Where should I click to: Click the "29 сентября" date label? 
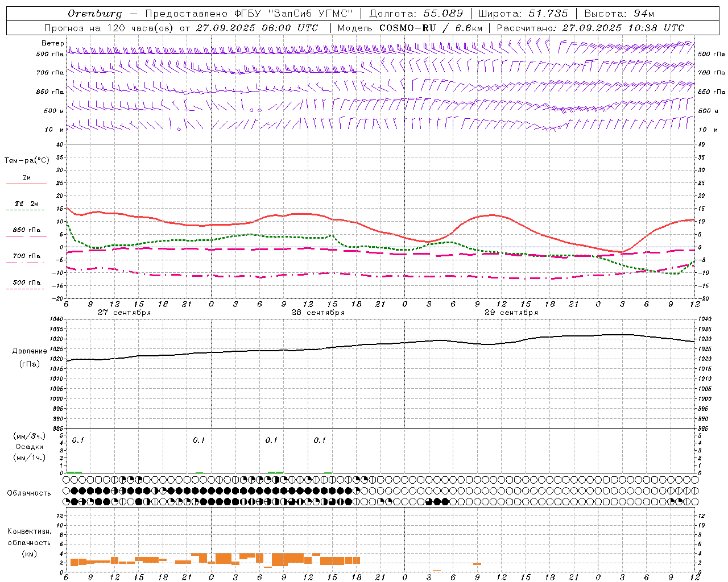point(511,313)
